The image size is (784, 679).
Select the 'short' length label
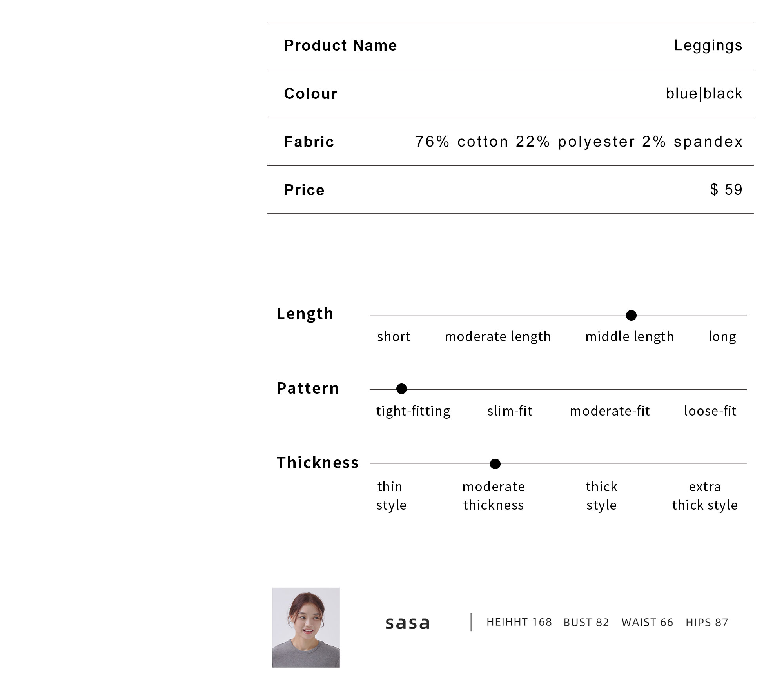click(x=394, y=336)
